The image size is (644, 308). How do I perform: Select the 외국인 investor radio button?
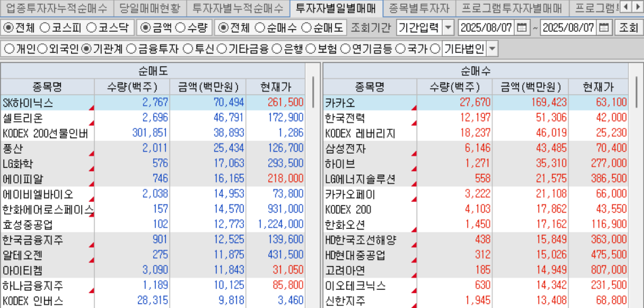(x=42, y=49)
